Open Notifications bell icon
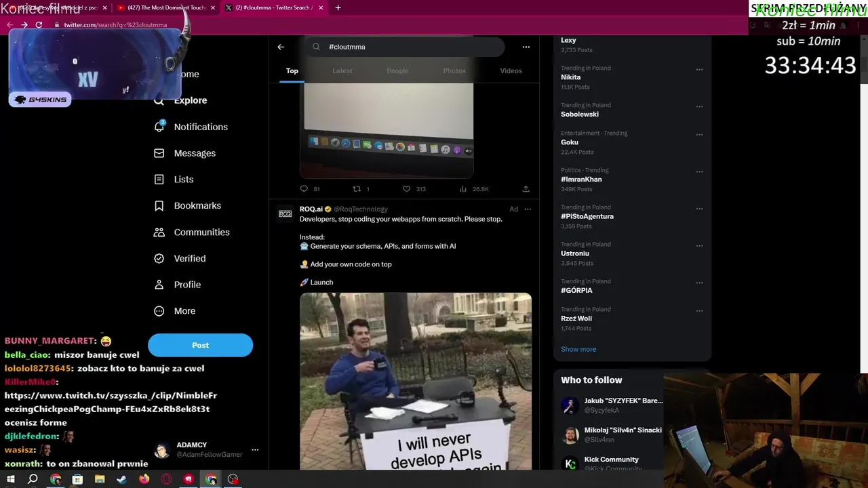 [x=159, y=127]
